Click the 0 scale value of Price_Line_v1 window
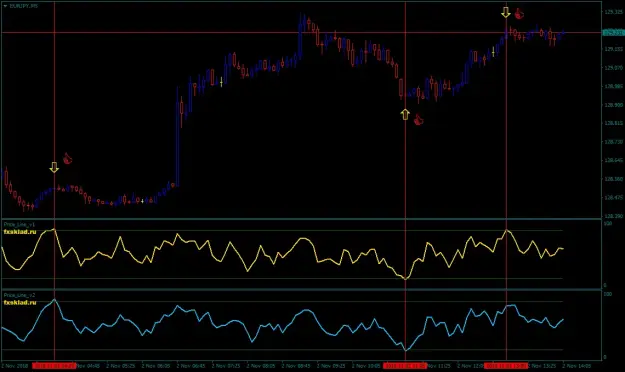Screen dimensions: 625x372 click(x=605, y=285)
